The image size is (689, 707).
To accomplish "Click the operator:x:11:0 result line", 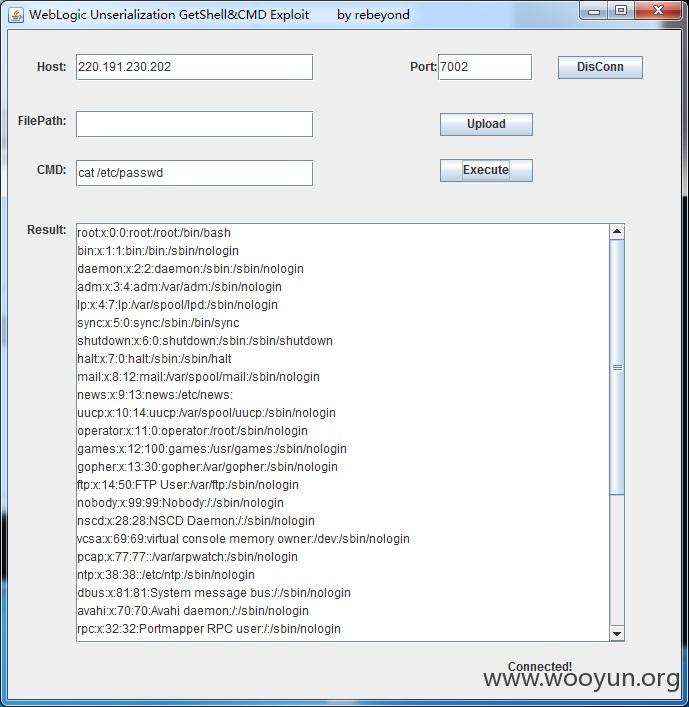I will [x=193, y=431].
